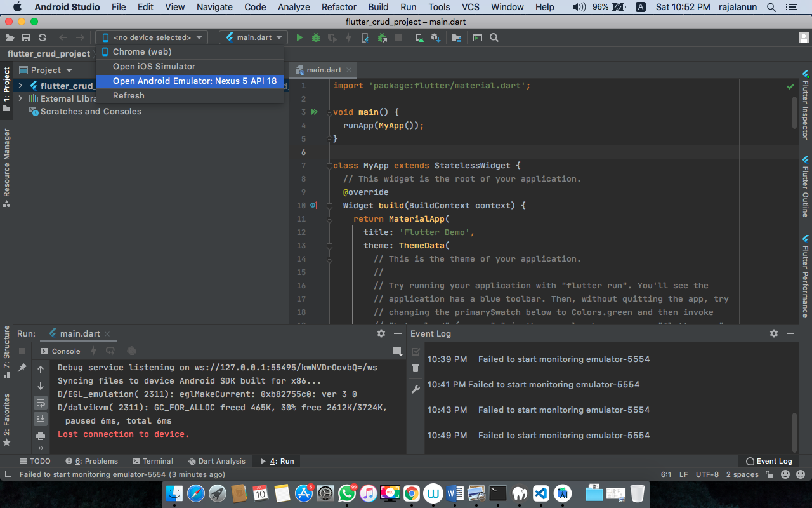Open main.dart run configuration dropdown
The height and width of the screenshot is (508, 812).
point(253,37)
